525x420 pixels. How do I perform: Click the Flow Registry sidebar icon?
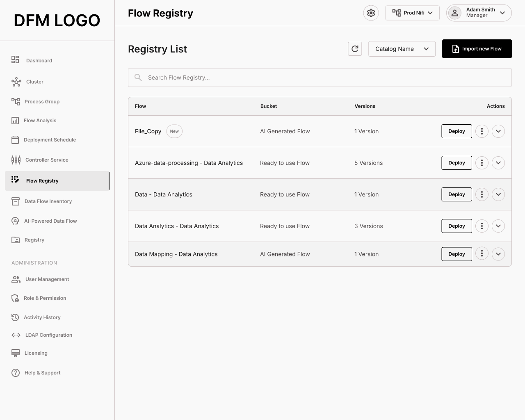tap(15, 180)
